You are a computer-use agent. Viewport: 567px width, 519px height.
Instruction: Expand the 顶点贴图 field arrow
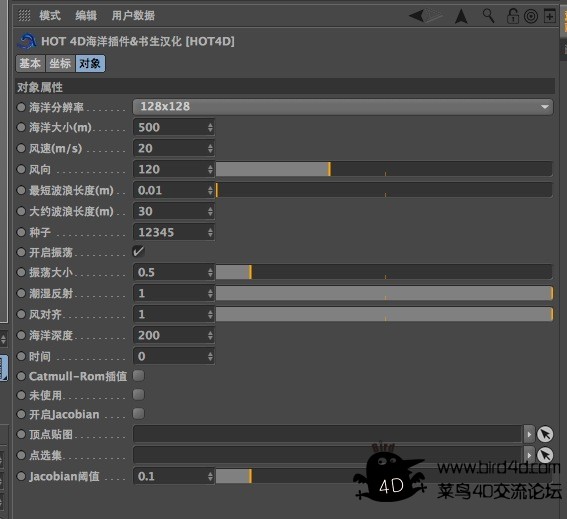tap(529, 434)
